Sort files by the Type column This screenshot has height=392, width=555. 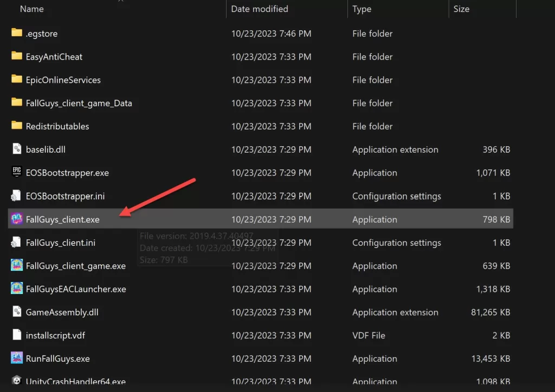coord(362,9)
